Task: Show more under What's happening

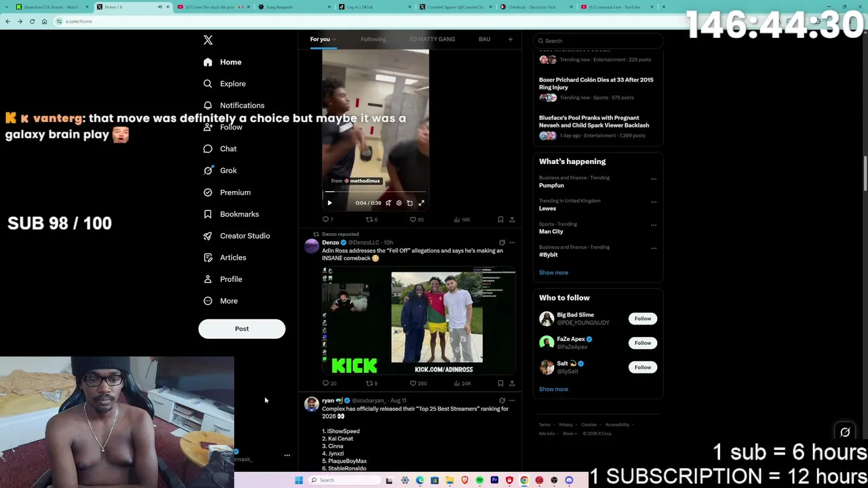Action: point(553,272)
